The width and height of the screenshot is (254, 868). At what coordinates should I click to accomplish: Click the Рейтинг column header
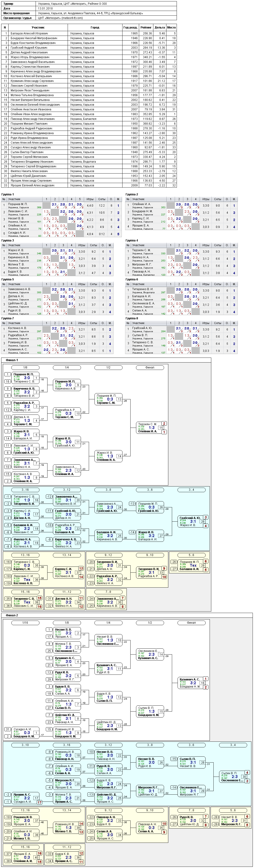coord(146,28)
